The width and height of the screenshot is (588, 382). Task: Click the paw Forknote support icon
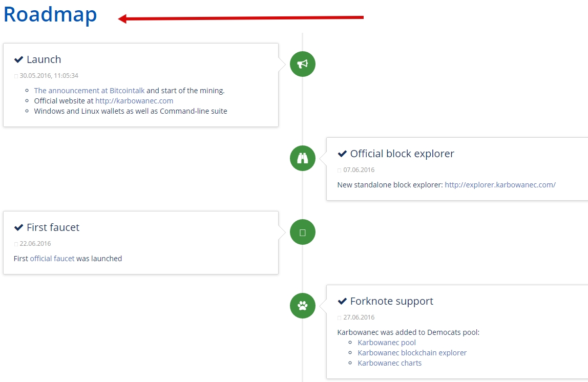pyautogui.click(x=303, y=306)
